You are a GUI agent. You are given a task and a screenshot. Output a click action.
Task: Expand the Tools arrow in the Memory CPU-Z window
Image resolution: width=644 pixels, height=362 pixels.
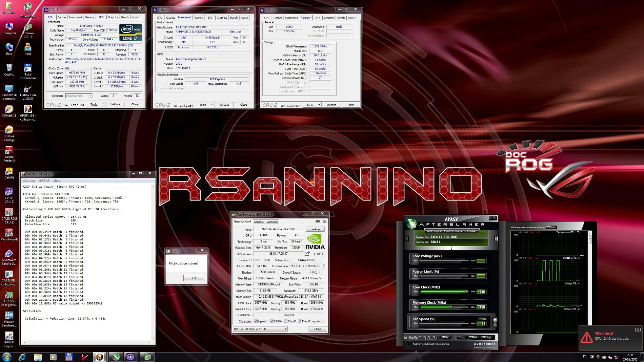click(319, 105)
